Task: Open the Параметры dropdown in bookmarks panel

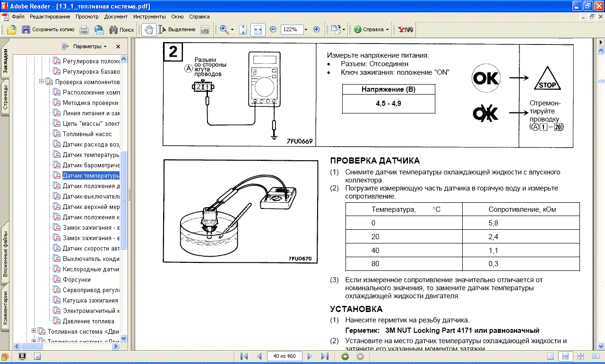Action: pos(86,46)
